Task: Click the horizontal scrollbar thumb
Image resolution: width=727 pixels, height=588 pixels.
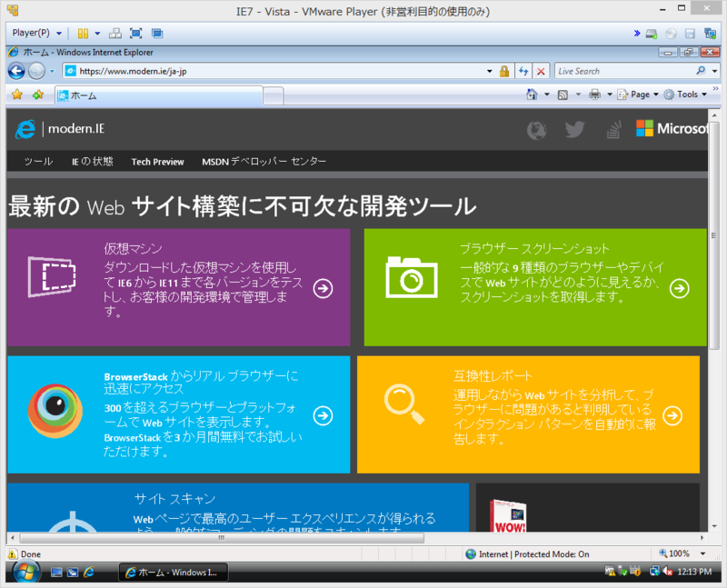Action: pos(222,538)
